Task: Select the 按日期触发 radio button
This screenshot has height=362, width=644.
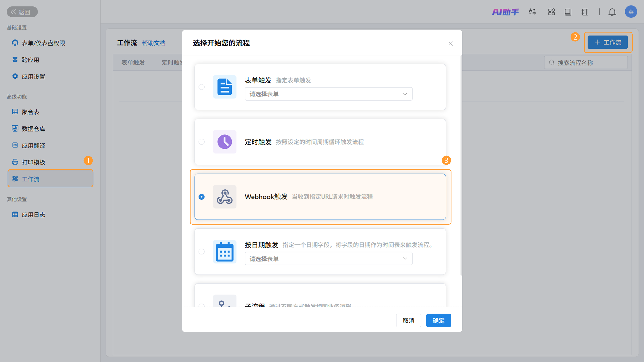Action: [x=201, y=252]
